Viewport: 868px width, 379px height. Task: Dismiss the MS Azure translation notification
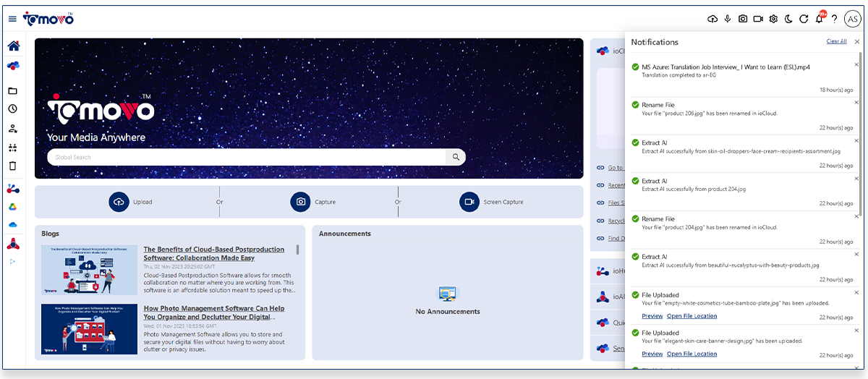(857, 64)
